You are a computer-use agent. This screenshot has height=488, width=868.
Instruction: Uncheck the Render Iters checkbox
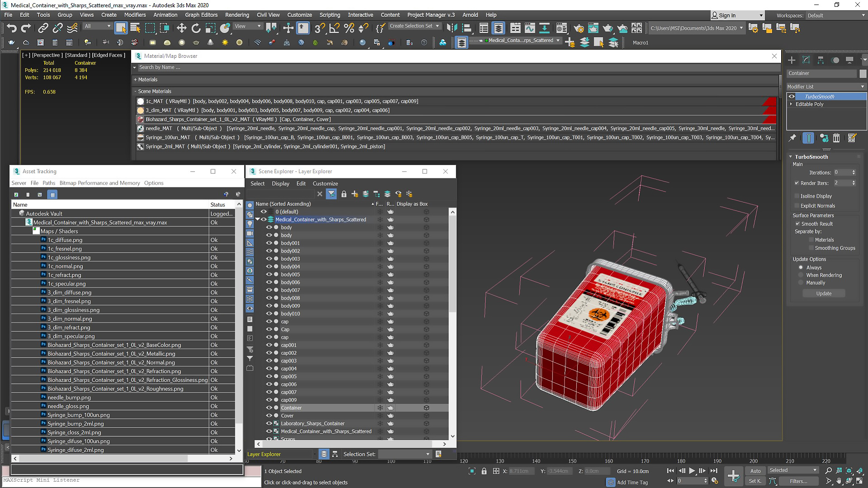(797, 183)
